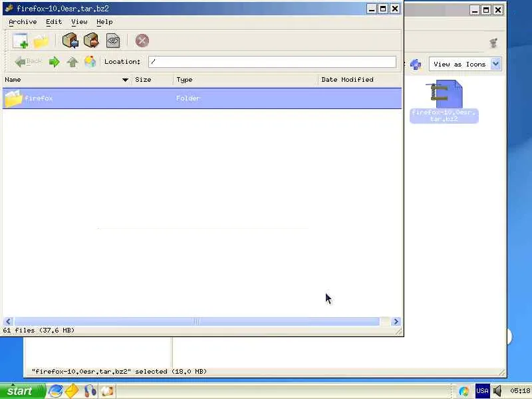Click the New archive toolbar icon
Image resolution: width=532 pixels, height=399 pixels.
pyautogui.click(x=20, y=41)
